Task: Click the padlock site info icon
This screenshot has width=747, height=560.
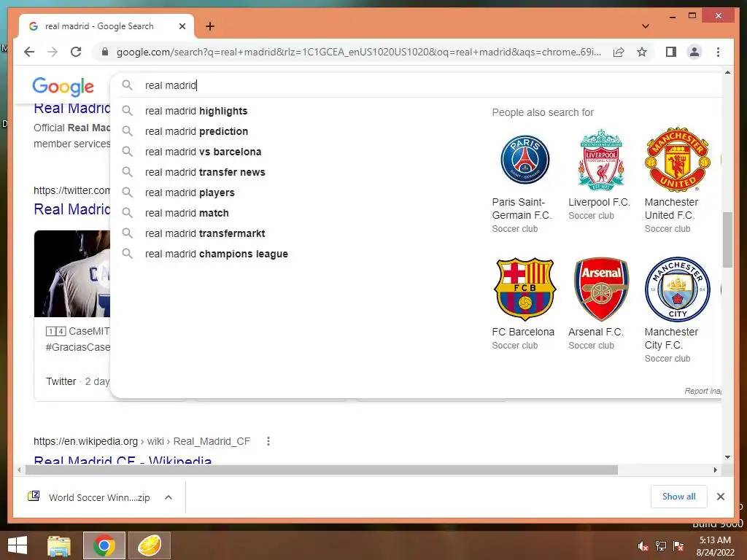Action: 105,52
